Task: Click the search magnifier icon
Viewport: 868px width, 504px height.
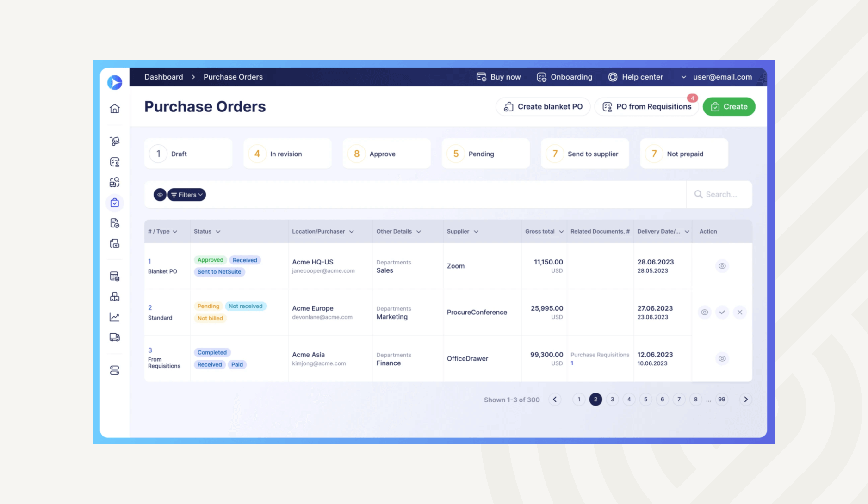Action: (x=698, y=194)
